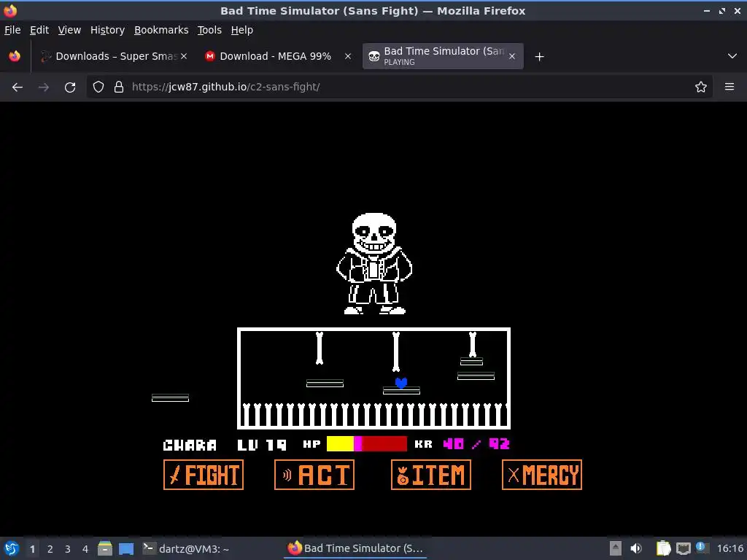Open the View menu

click(x=69, y=30)
